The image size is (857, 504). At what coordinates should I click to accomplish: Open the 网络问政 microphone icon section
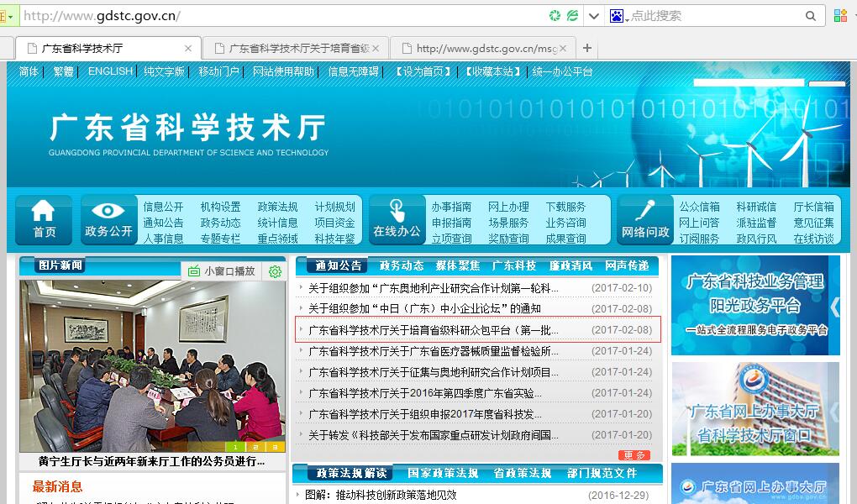(x=645, y=219)
